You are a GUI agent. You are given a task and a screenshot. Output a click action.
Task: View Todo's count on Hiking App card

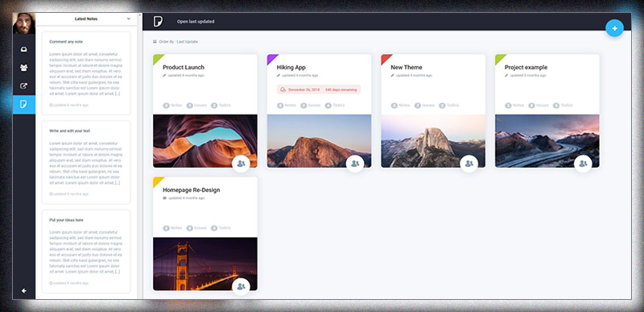[335, 106]
